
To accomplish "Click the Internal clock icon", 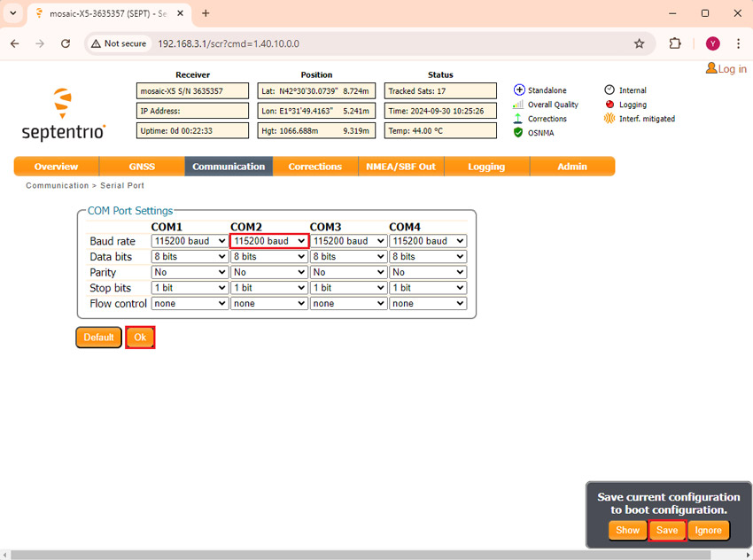I will (609, 90).
